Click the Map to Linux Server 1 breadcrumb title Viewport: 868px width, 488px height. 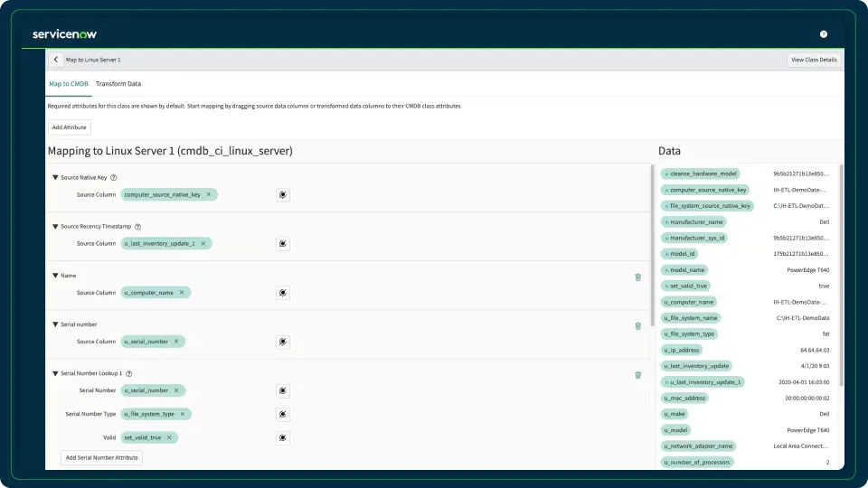pos(93,60)
